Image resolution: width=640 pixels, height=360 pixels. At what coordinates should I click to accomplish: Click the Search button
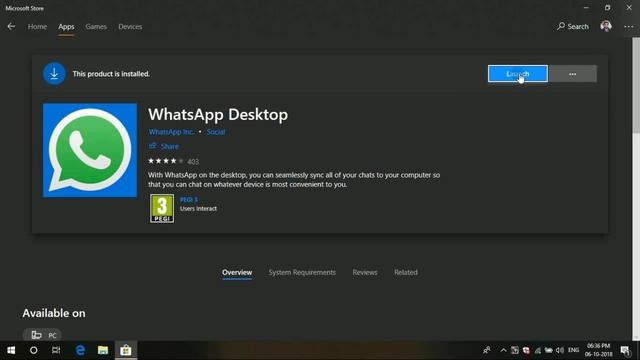coord(573,27)
